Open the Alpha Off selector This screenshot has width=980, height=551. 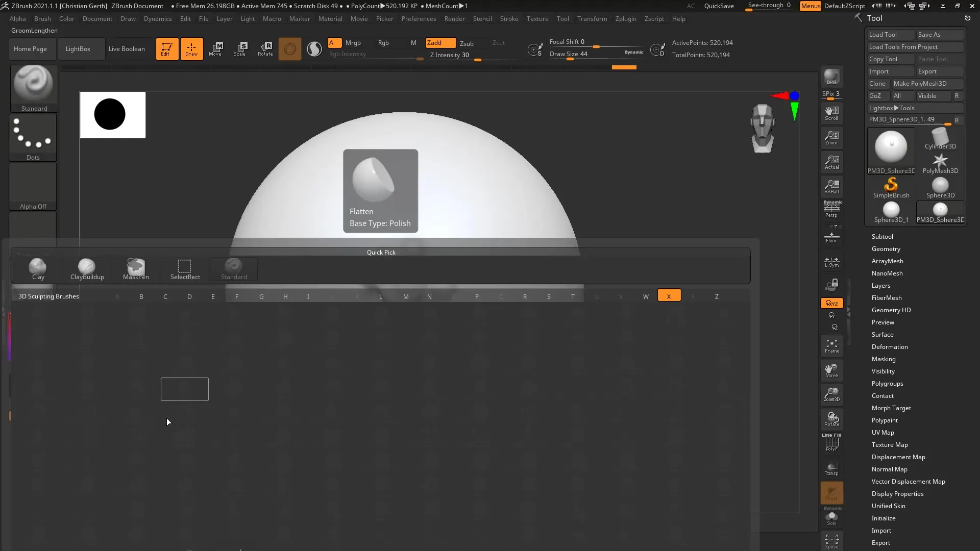point(33,187)
